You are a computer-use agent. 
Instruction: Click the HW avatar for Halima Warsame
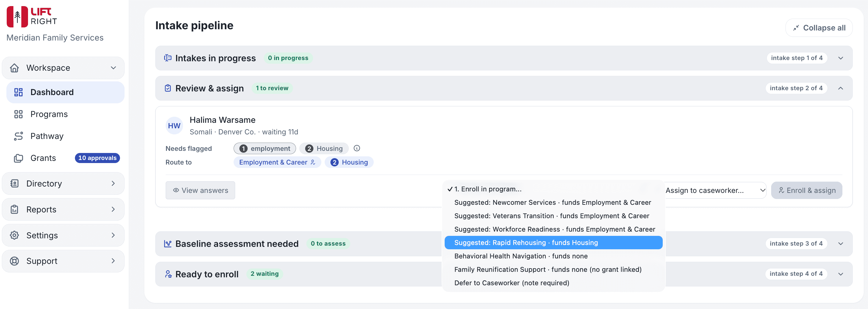pos(174,126)
